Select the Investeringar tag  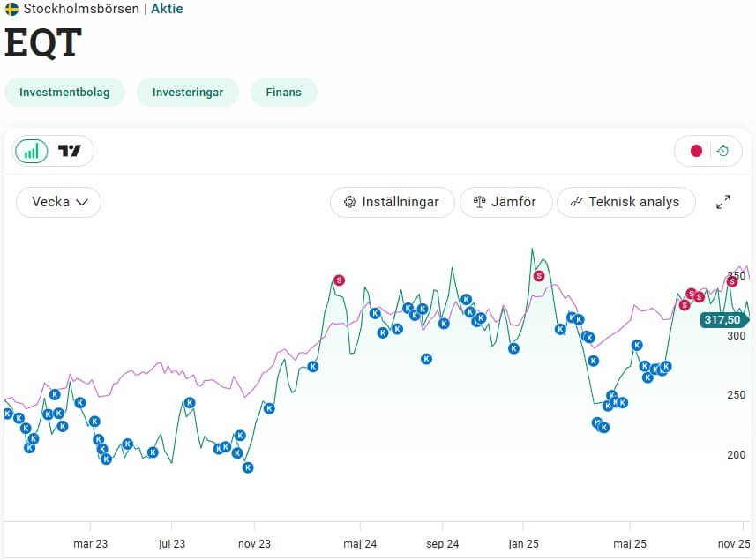tap(187, 92)
